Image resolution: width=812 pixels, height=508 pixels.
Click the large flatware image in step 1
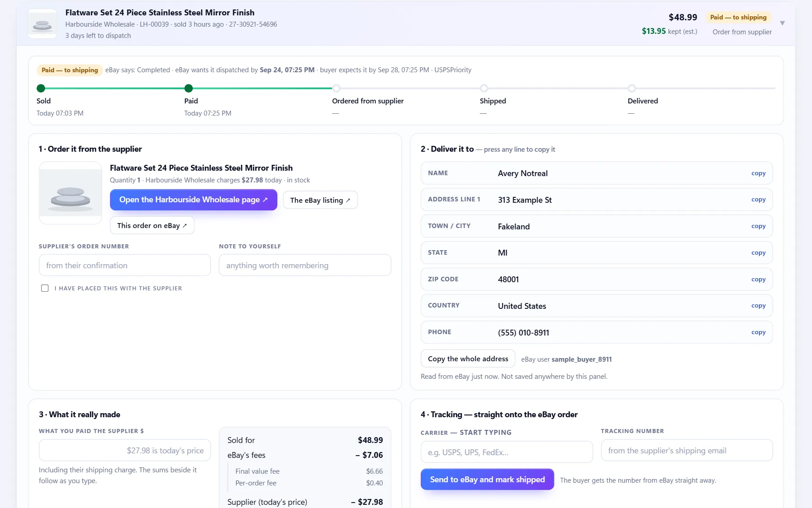70,193
